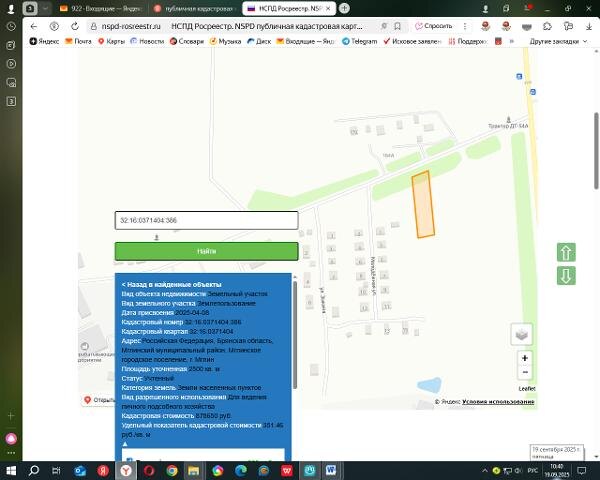Viewport: 600px width, 480px height.
Task: Switch to the 922 Входящие tab
Action: [101, 8]
